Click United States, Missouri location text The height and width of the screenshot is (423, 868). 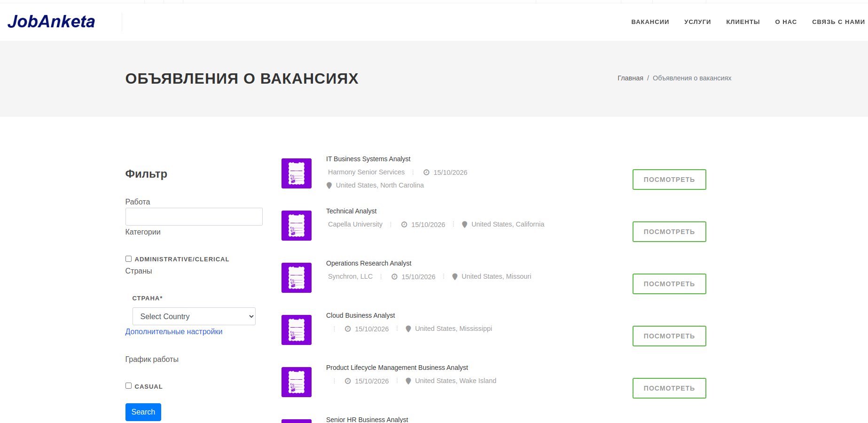tap(496, 276)
